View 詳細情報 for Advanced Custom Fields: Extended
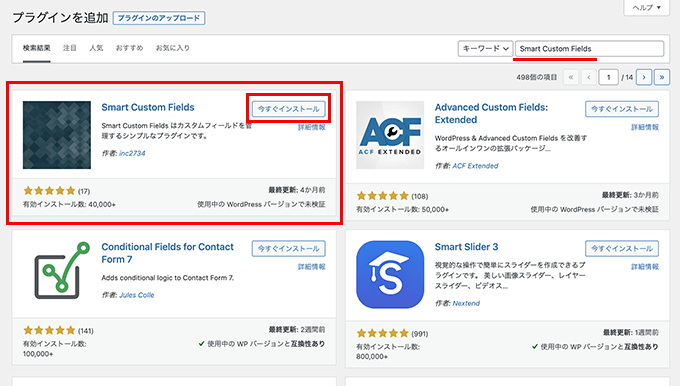The height and width of the screenshot is (386, 680). click(645, 127)
